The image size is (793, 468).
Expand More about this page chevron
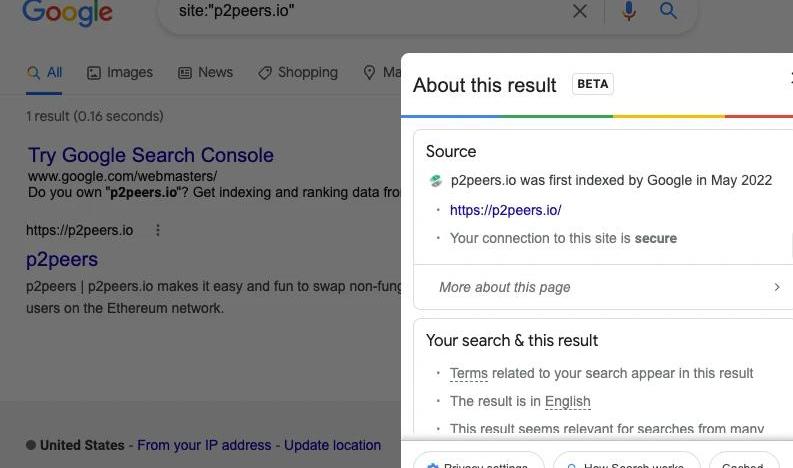(x=777, y=287)
